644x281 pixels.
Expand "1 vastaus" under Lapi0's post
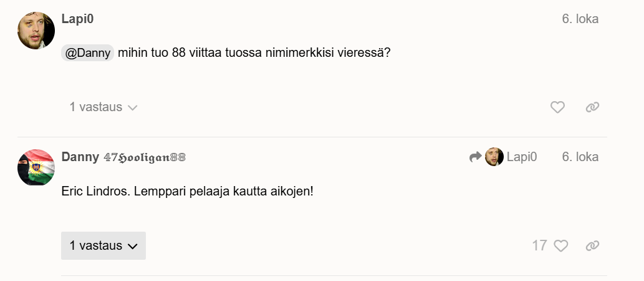coord(103,107)
